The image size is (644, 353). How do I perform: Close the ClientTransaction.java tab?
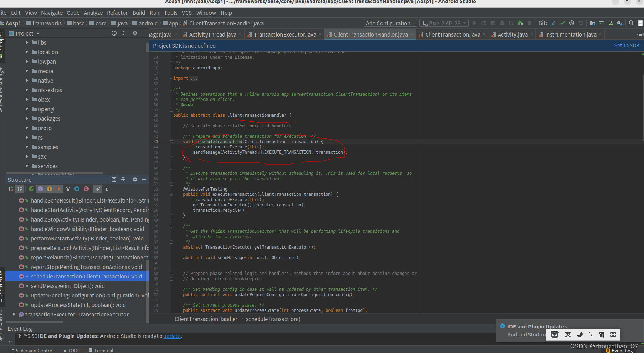[484, 34]
